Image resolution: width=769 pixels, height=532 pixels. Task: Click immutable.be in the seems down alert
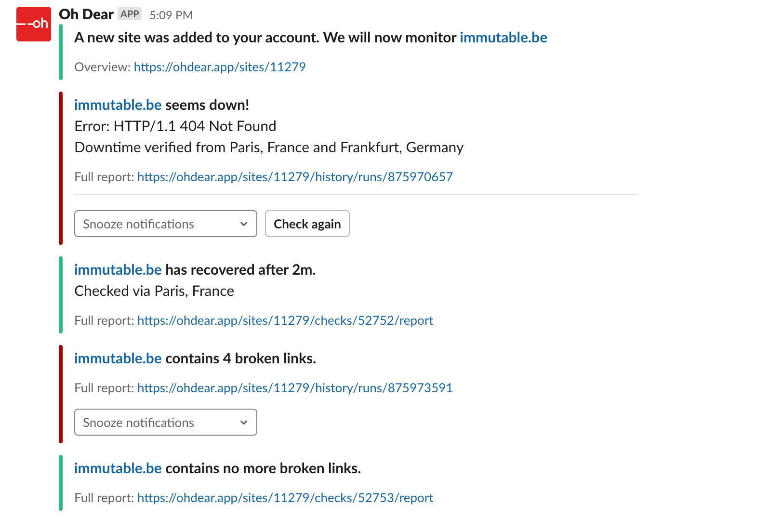tap(118, 105)
